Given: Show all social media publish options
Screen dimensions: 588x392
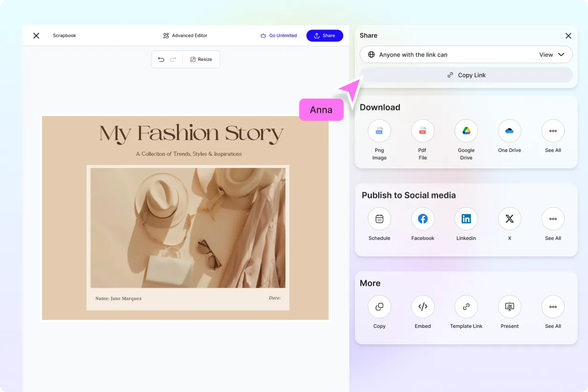Looking at the screenshot, I should pos(553,218).
